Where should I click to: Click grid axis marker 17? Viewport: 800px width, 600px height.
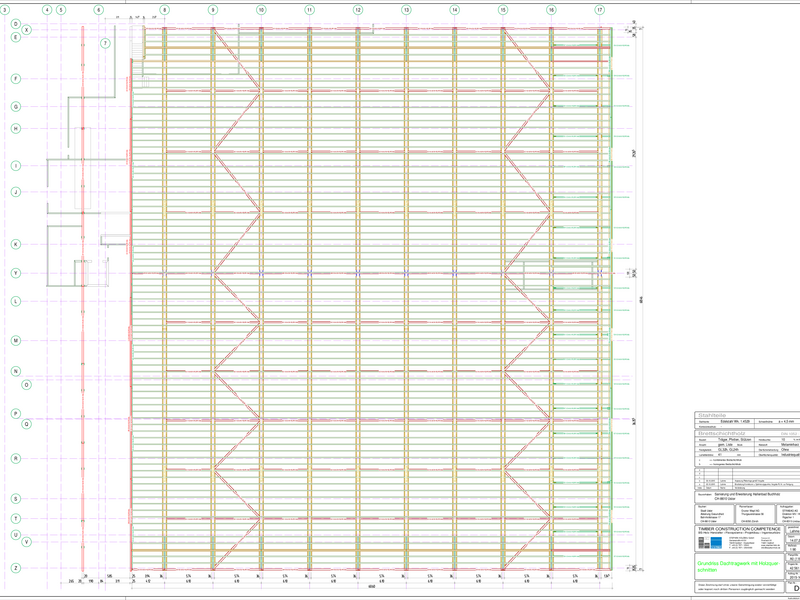pyautogui.click(x=600, y=9)
